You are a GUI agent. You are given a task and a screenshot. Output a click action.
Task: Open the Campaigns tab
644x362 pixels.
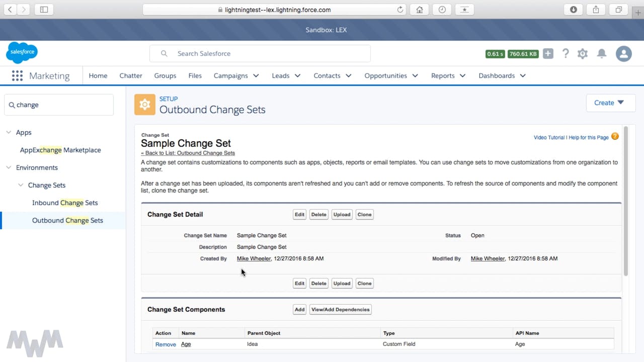231,75
